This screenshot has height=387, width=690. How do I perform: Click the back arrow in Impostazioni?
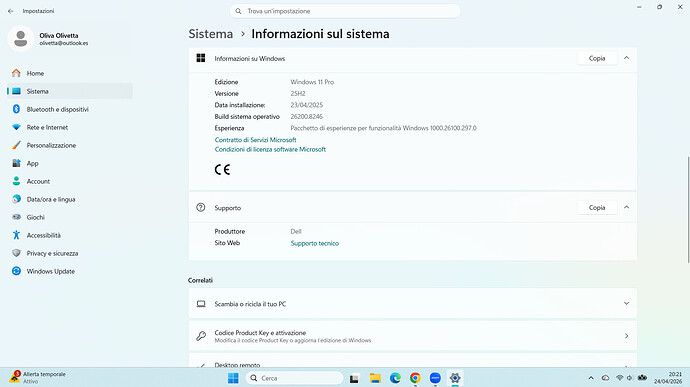[x=11, y=11]
